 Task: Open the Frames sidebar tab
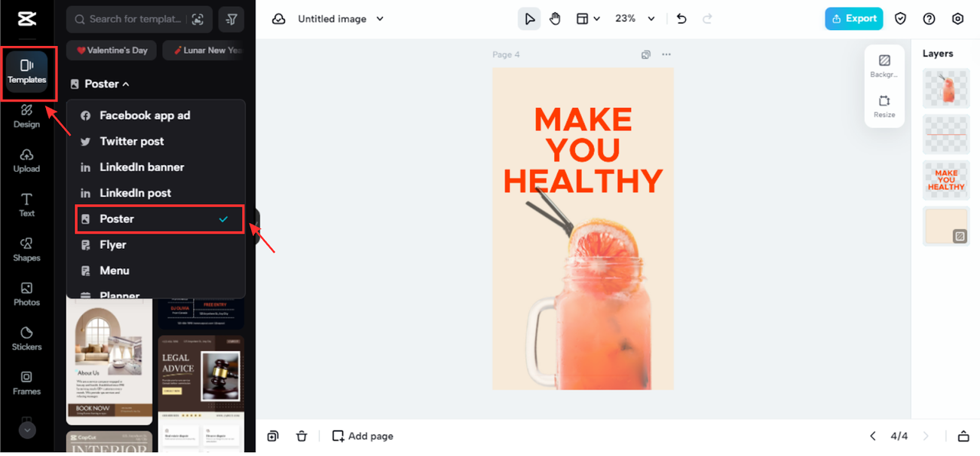[27, 383]
